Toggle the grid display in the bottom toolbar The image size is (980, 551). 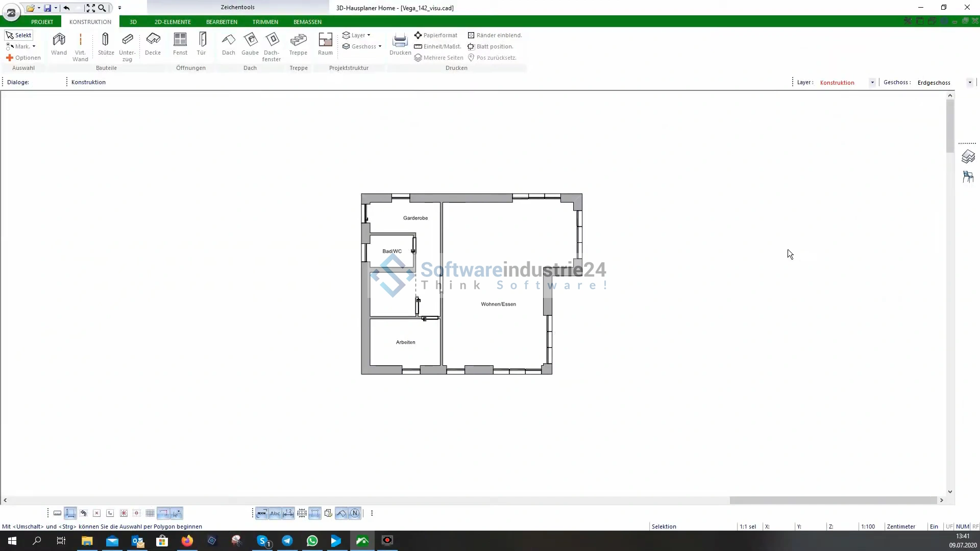coord(150,513)
